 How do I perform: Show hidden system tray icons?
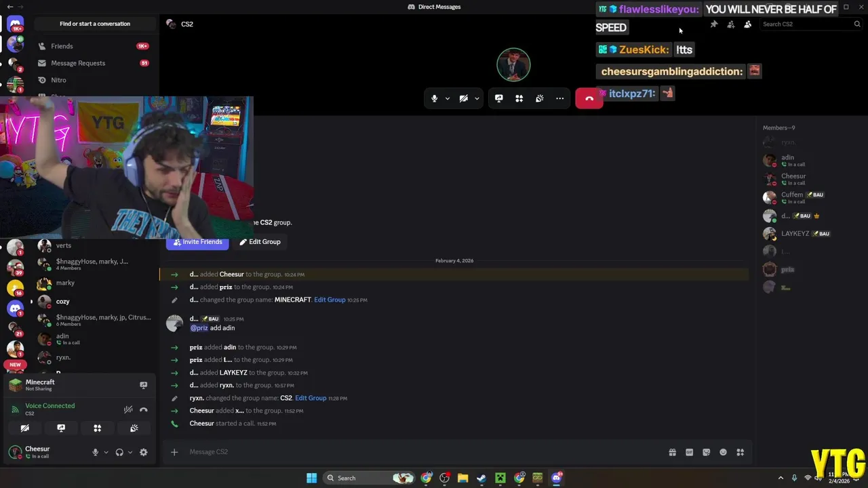pyautogui.click(x=781, y=478)
